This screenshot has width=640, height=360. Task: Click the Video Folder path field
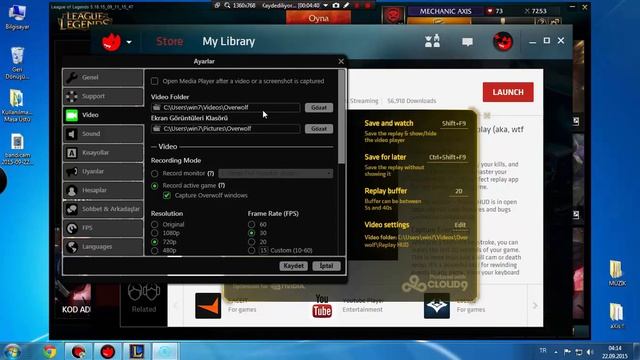coord(225,107)
